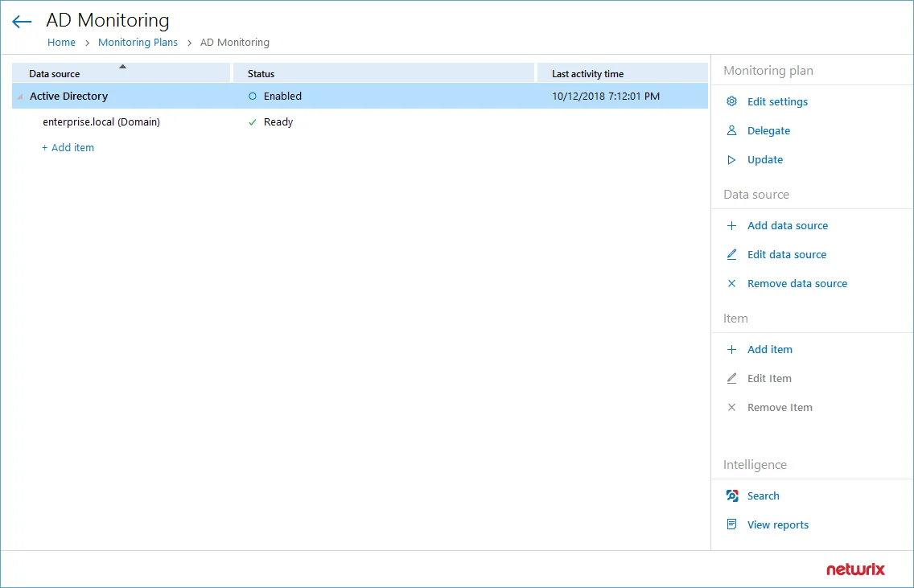Open Home in the breadcrumb

coord(61,43)
